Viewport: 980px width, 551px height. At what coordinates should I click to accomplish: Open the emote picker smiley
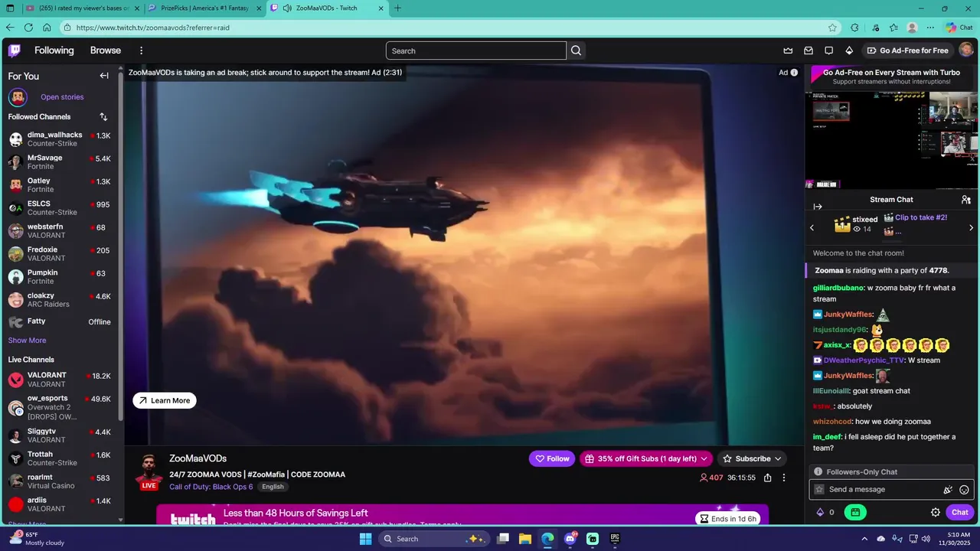pos(965,490)
